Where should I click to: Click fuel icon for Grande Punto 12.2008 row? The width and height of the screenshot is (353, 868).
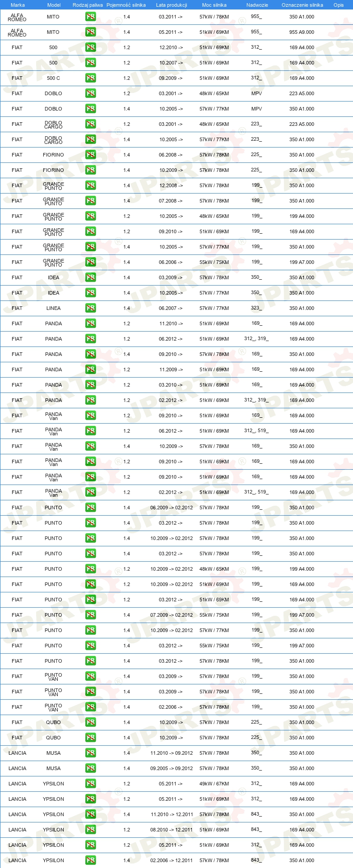click(90, 185)
